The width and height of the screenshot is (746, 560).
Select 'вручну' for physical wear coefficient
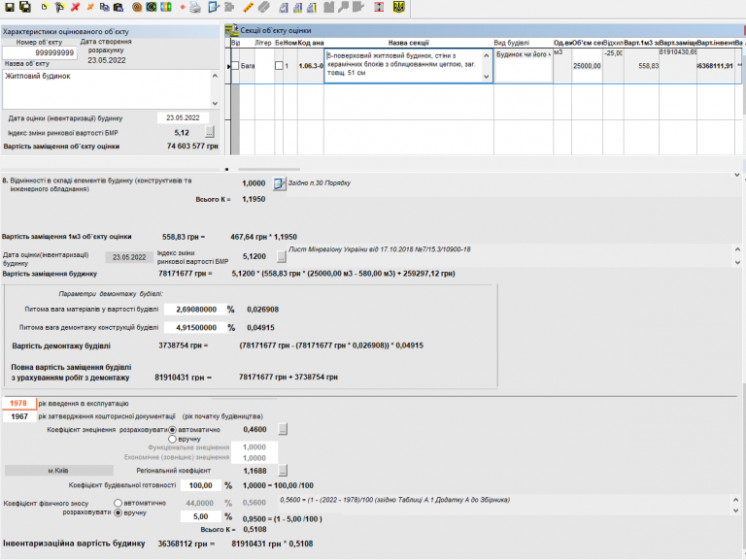coord(118,513)
